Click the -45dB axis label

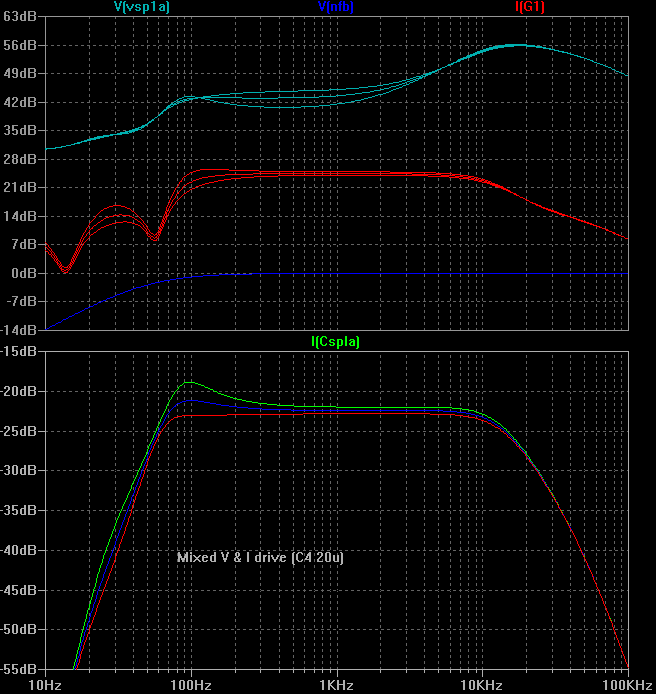click(18, 590)
